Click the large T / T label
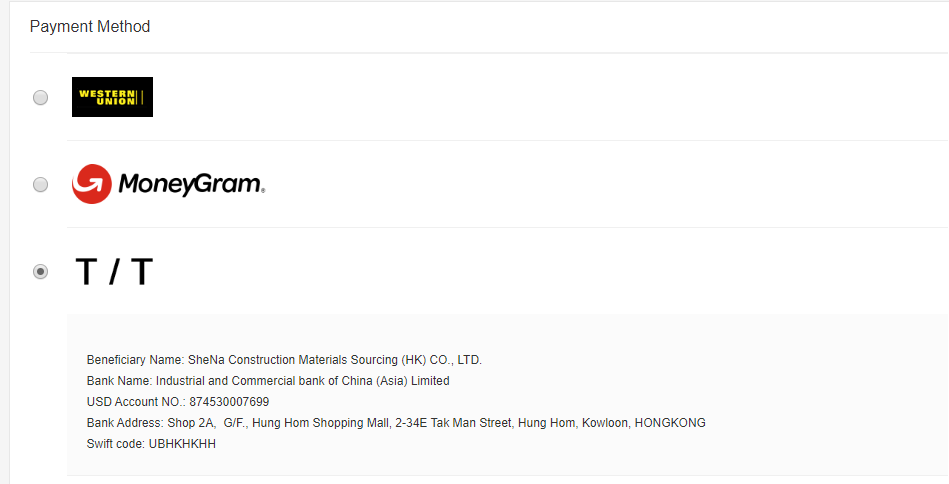The height and width of the screenshot is (484, 949). coord(114,272)
